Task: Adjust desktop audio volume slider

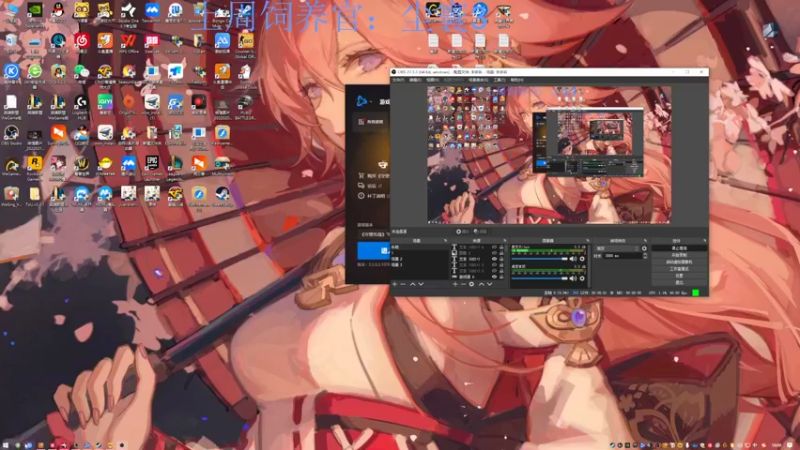Action: [539, 259]
